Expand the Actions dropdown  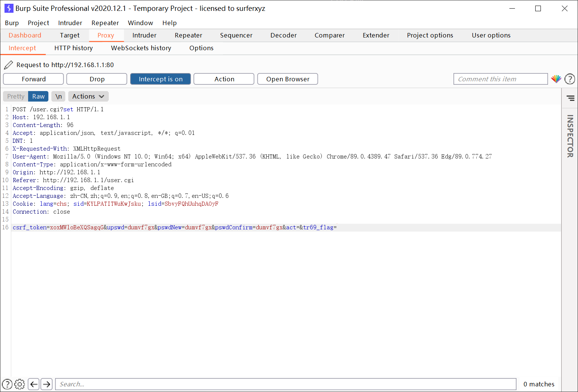point(88,96)
